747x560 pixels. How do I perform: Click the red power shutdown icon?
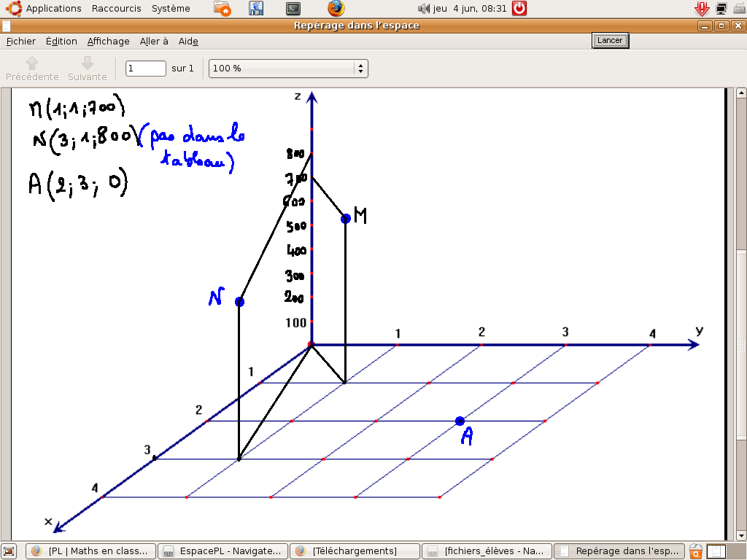(519, 9)
